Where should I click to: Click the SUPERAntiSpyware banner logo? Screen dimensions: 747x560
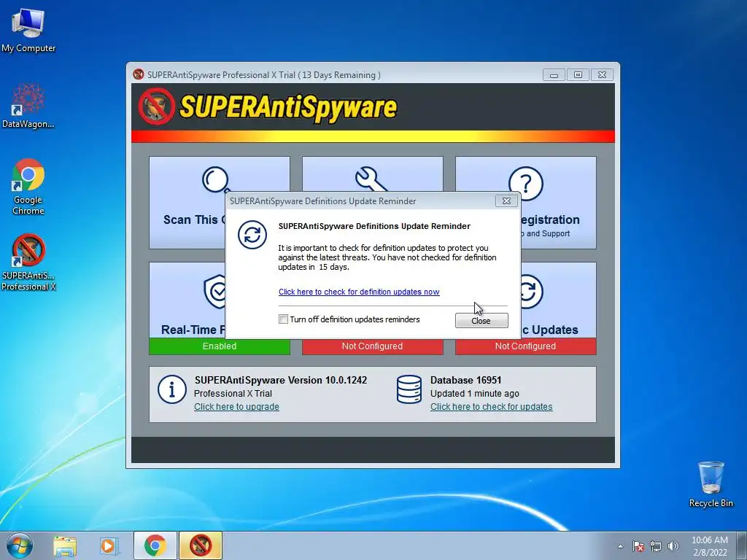tap(267, 106)
